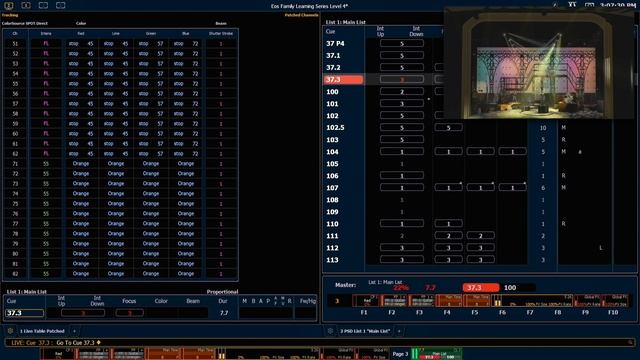This screenshot has width=640, height=360.
Task: Click the F1 fader tile
Action: [366, 301]
